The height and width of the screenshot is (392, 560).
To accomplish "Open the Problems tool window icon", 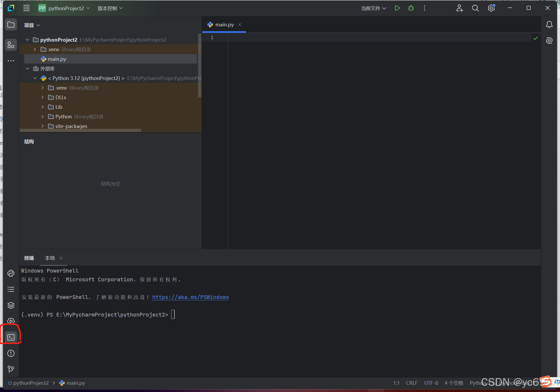I will (x=11, y=353).
